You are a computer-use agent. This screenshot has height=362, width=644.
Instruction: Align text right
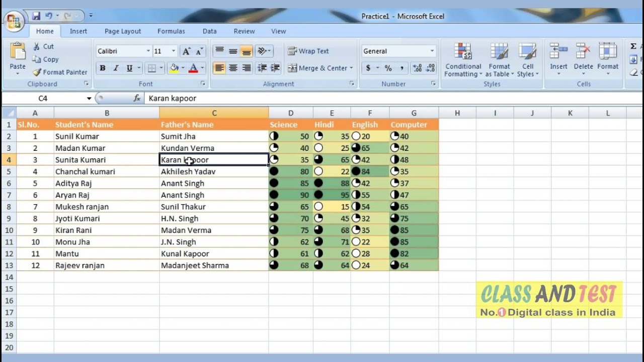(246, 68)
